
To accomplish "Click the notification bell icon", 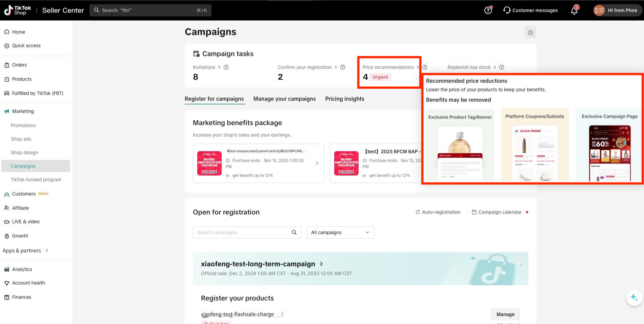I will click(x=574, y=10).
